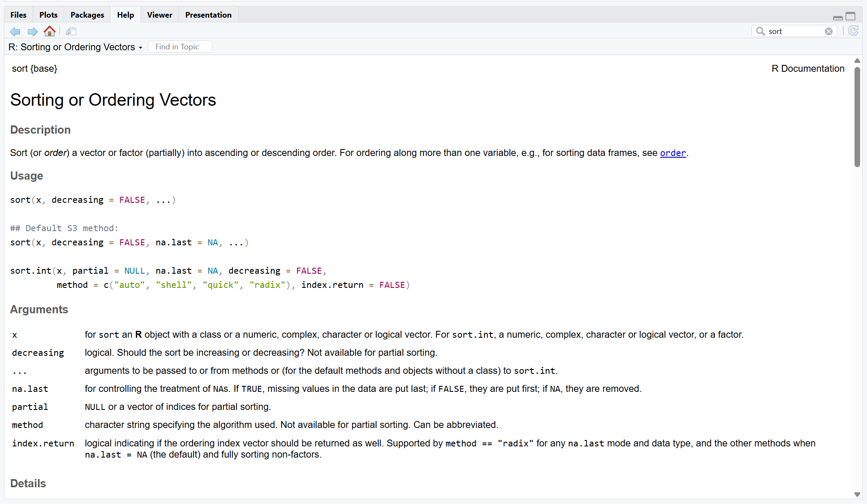Click the 'method' argument name
This screenshot has height=504, width=867.
coord(28,425)
